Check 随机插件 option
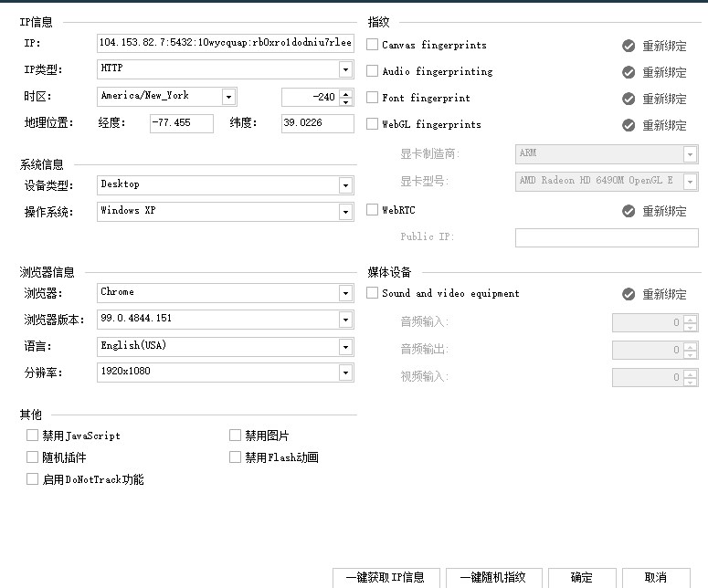 [x=32, y=457]
